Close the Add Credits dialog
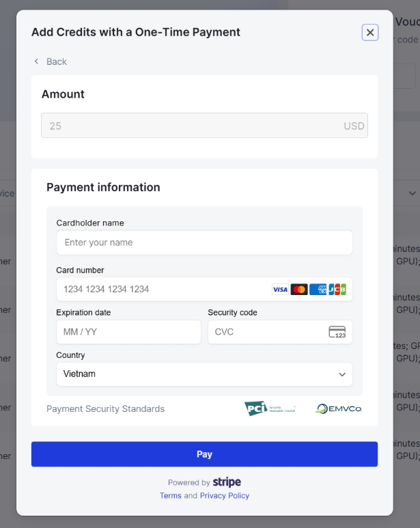The image size is (420, 528). pyautogui.click(x=370, y=32)
